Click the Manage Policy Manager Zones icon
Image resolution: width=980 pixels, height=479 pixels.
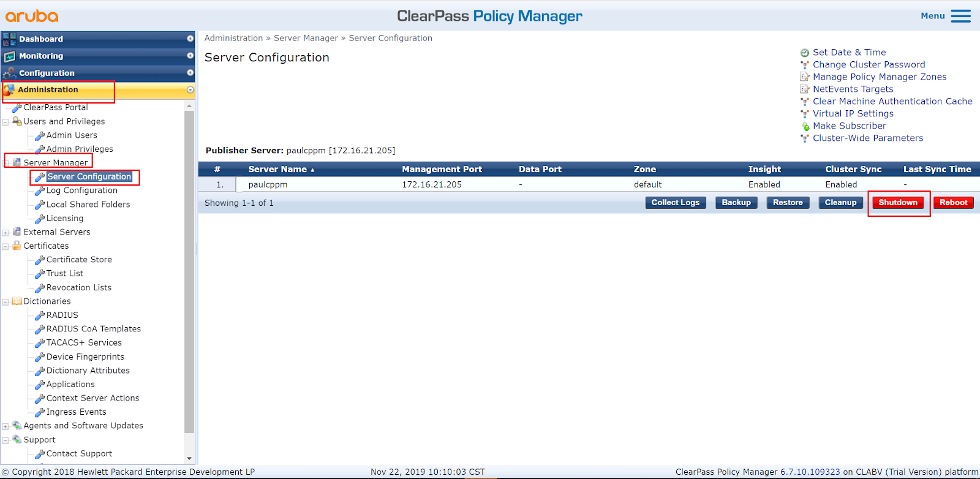click(805, 77)
